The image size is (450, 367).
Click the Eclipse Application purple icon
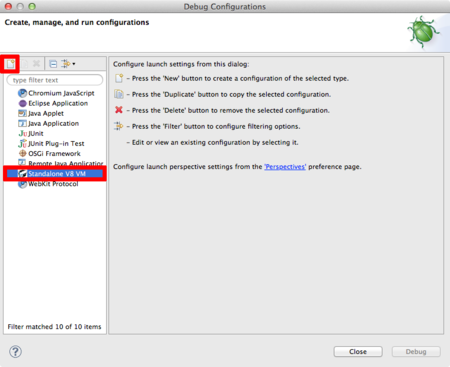[x=22, y=103]
